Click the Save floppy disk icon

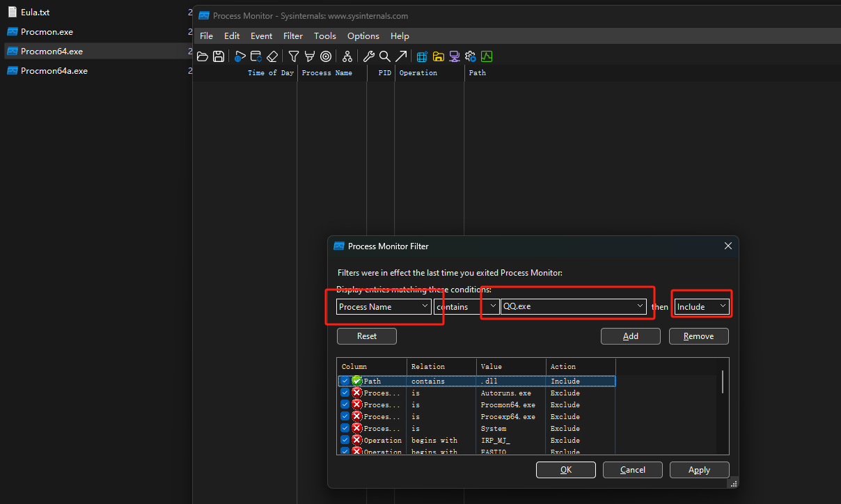[219, 56]
